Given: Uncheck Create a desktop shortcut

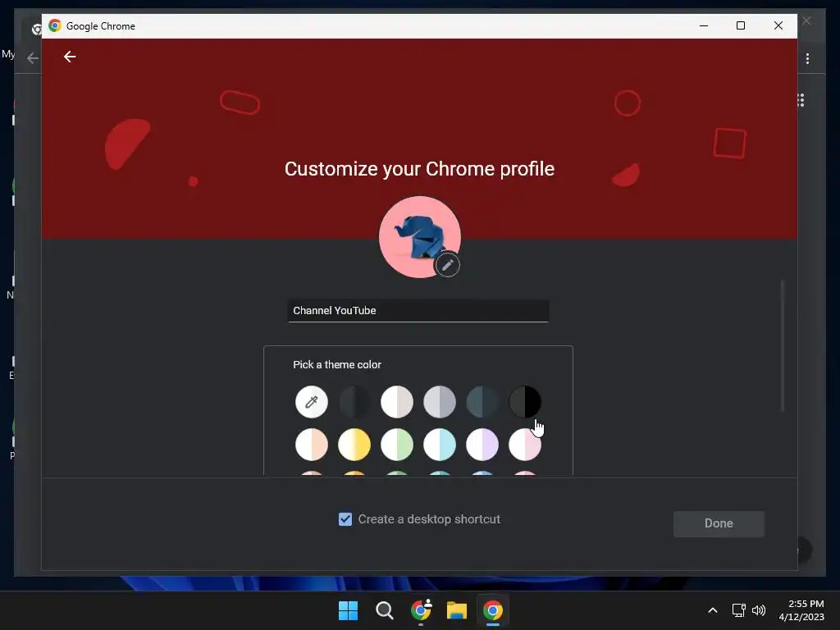Looking at the screenshot, I should (x=345, y=519).
